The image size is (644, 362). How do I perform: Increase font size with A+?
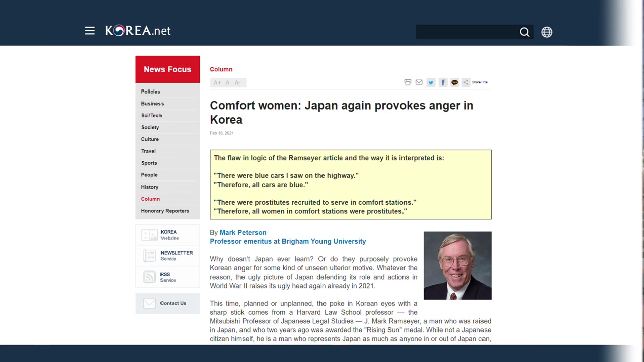click(217, 83)
